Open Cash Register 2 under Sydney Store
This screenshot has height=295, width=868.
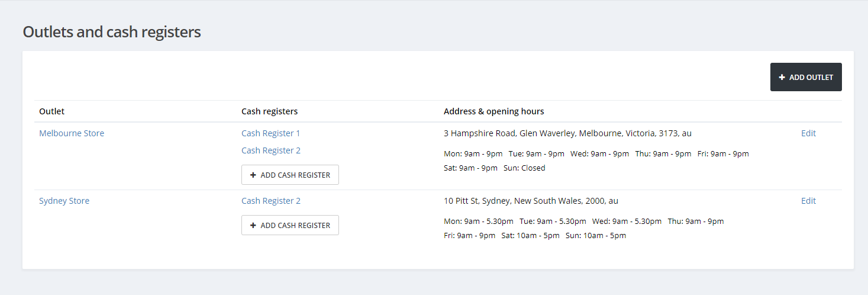tap(270, 201)
